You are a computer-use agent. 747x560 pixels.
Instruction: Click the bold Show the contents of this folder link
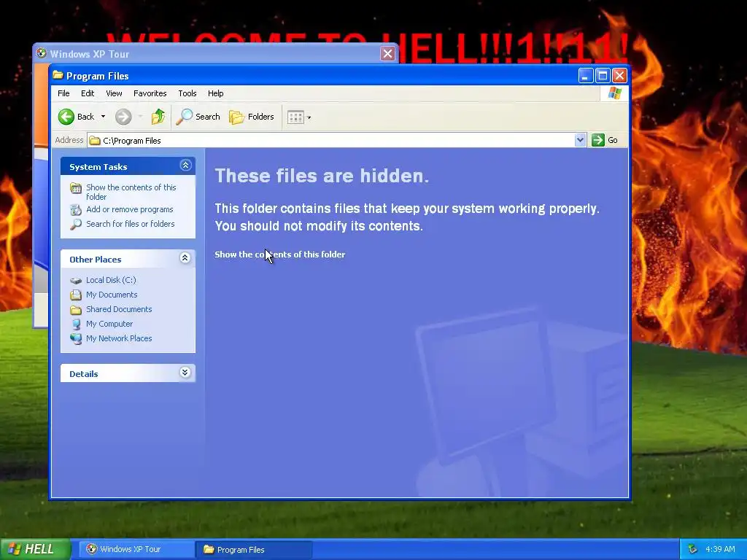(279, 254)
